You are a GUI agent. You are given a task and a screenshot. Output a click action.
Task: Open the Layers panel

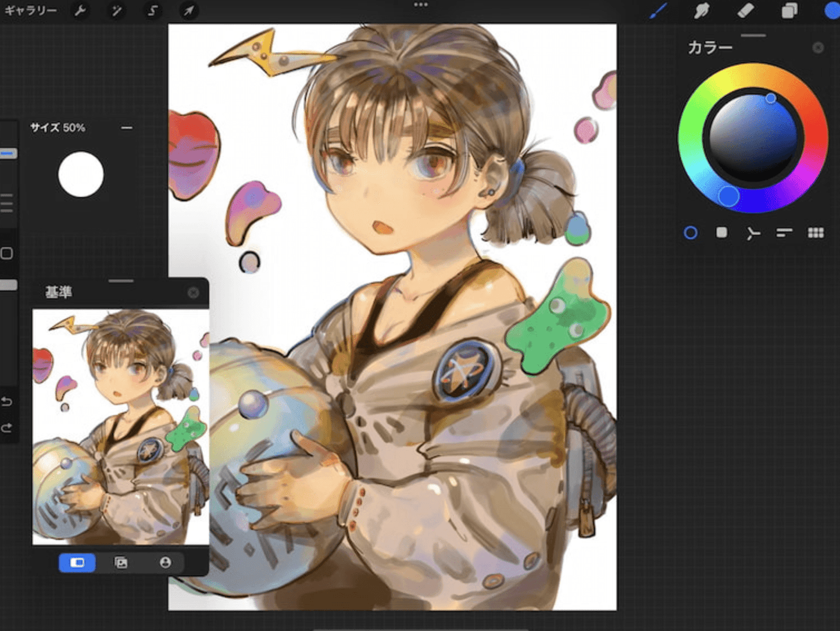click(x=789, y=11)
